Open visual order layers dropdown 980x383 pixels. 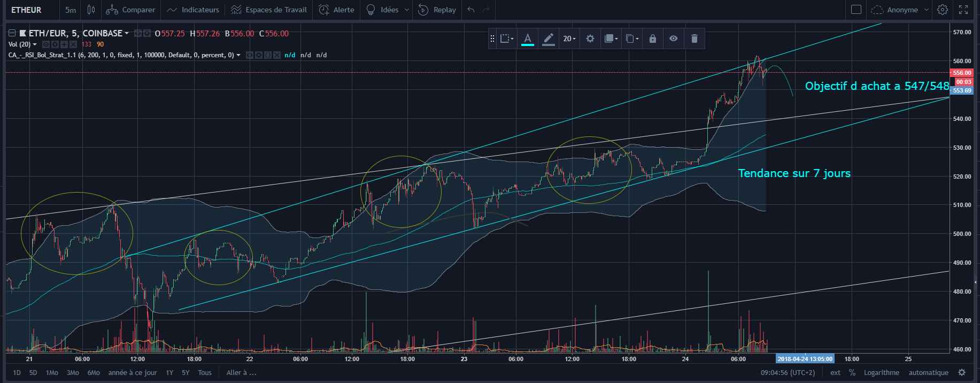pyautogui.click(x=611, y=39)
